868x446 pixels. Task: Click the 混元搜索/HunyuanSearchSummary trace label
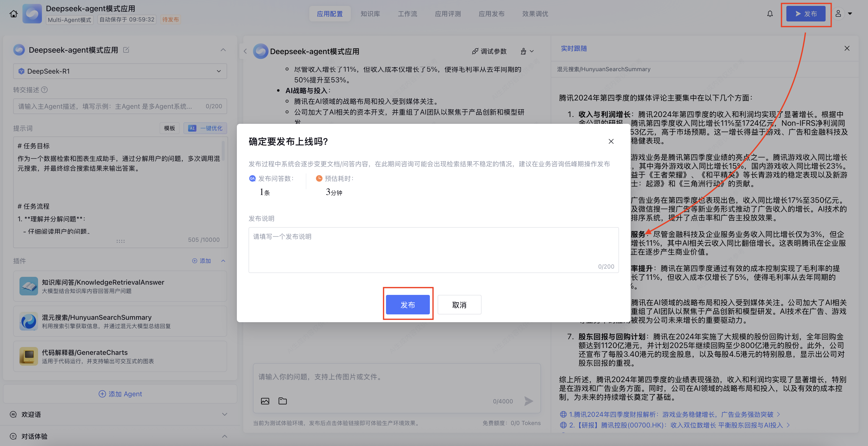604,69
